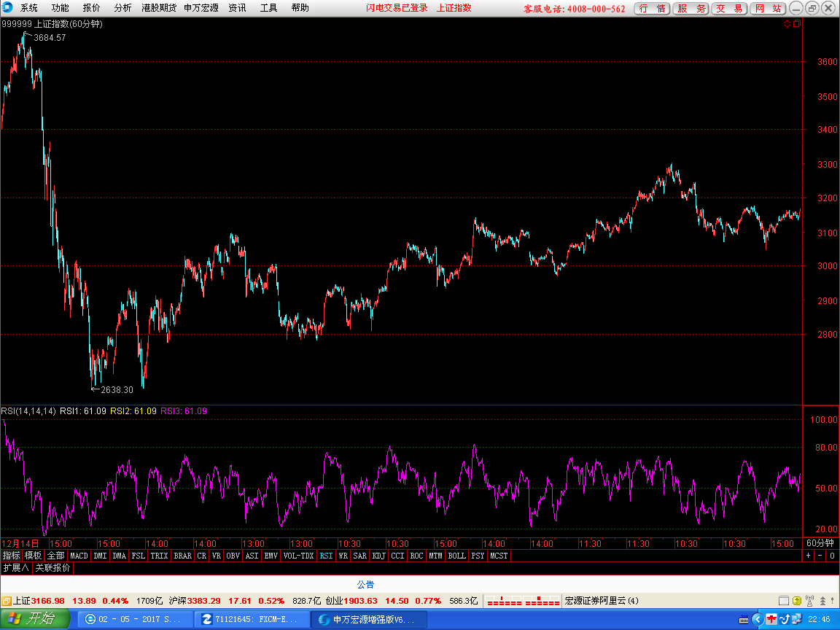Switch indicator to VR
Viewport: 840px width, 630px height.
pyautogui.click(x=217, y=556)
